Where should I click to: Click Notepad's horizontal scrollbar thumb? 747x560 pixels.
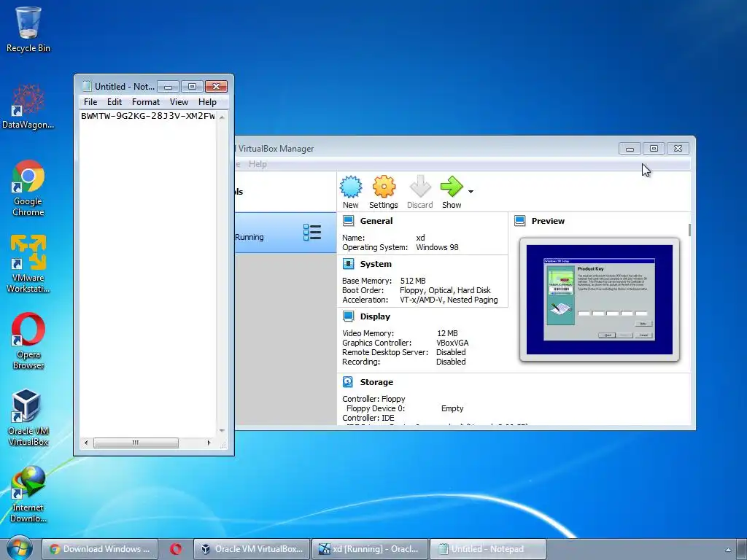[136, 443]
